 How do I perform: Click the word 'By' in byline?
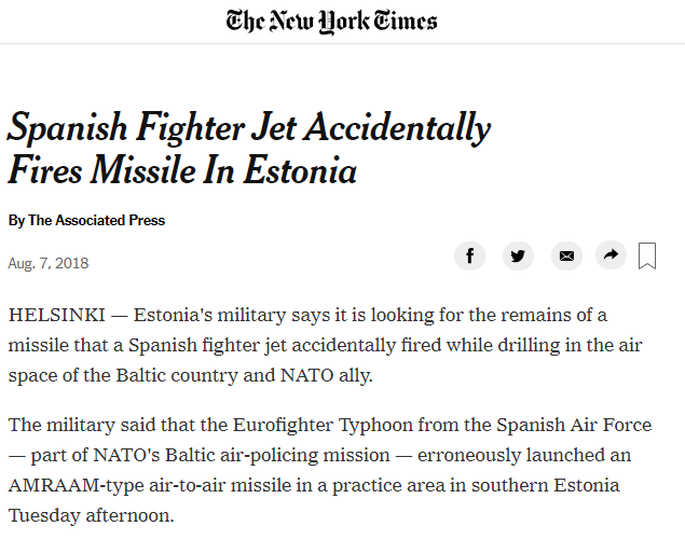click(x=17, y=221)
